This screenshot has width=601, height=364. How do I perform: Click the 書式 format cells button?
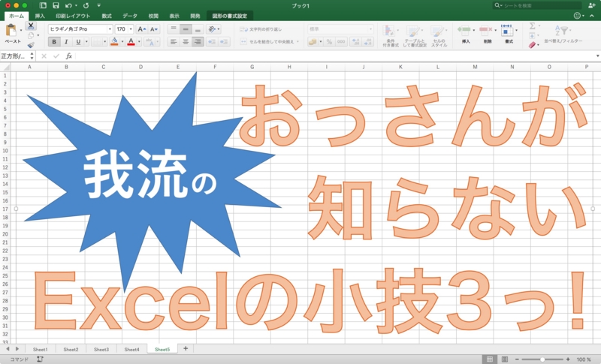click(509, 34)
